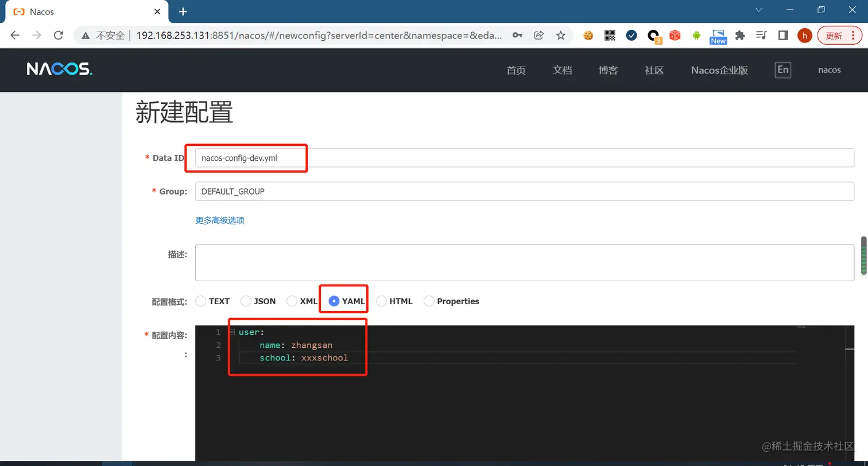The width and height of the screenshot is (868, 466).
Task: Click the blue checkmark extension icon
Action: click(631, 36)
